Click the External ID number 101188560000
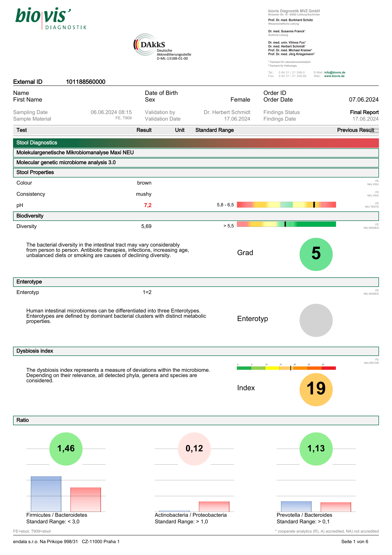This screenshot has width=392, height=555. coord(86,82)
